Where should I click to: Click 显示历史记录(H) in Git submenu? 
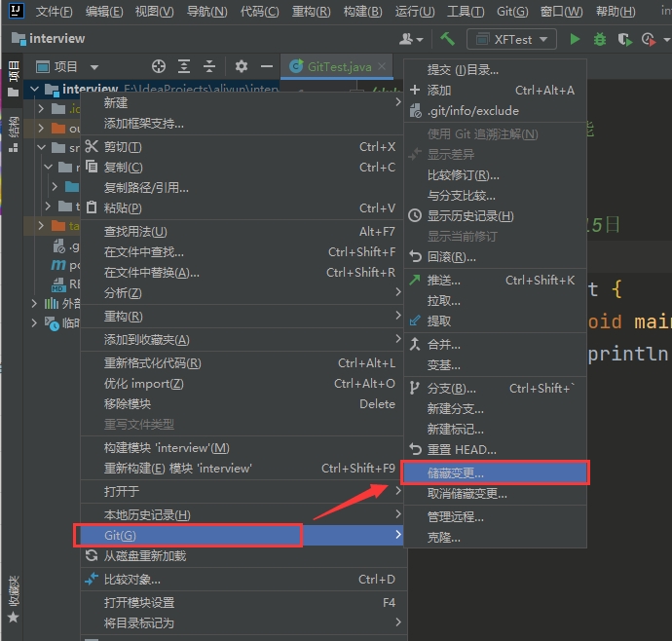click(470, 215)
